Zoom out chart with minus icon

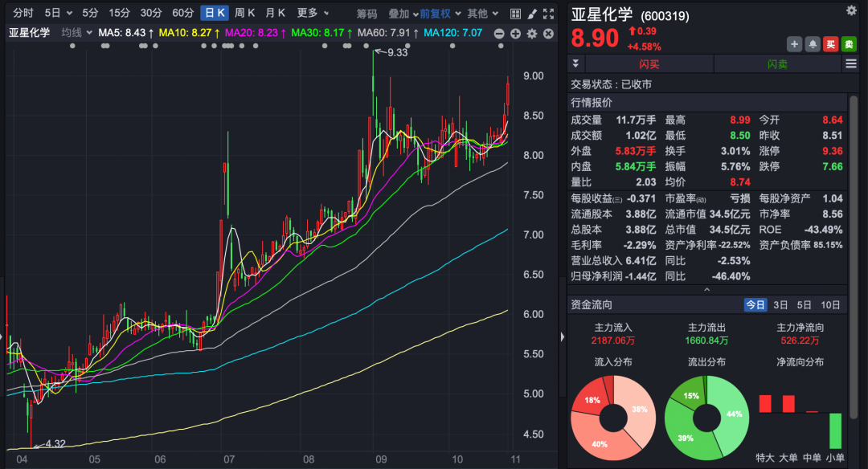[x=499, y=33]
